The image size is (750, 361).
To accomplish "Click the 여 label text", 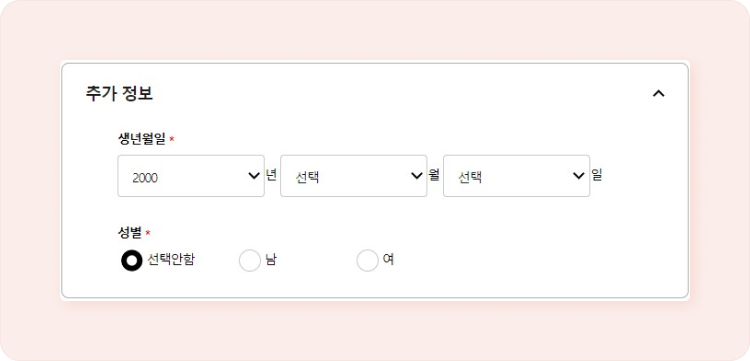I will (x=388, y=260).
